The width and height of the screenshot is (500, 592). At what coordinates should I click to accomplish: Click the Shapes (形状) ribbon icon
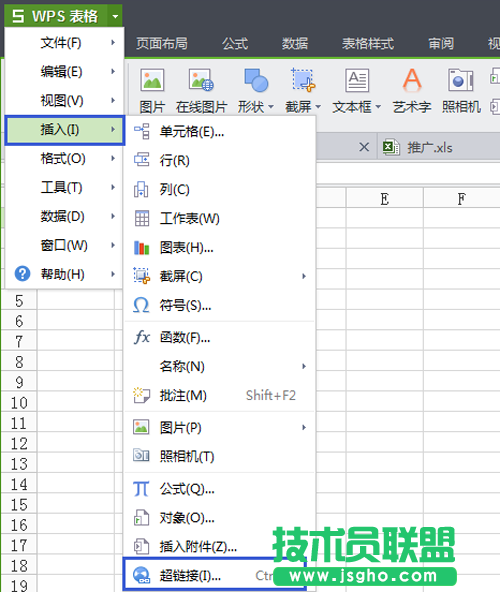[x=256, y=80]
